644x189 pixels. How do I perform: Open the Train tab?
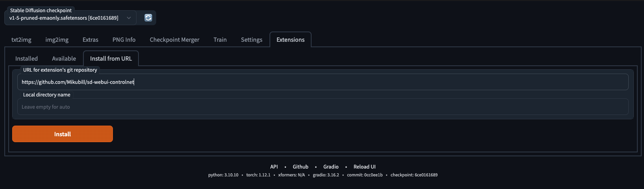pos(220,40)
